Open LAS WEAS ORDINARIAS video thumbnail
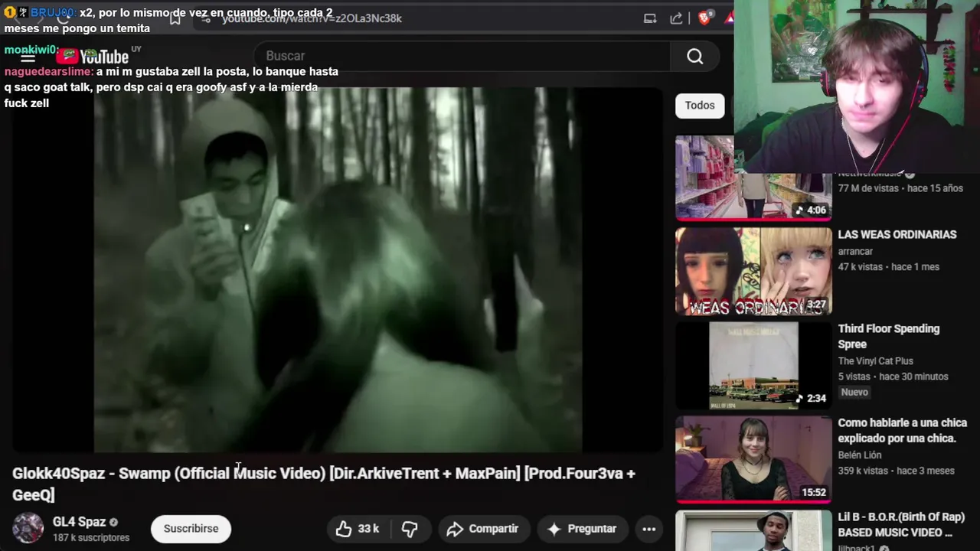The image size is (980, 551). 753,271
